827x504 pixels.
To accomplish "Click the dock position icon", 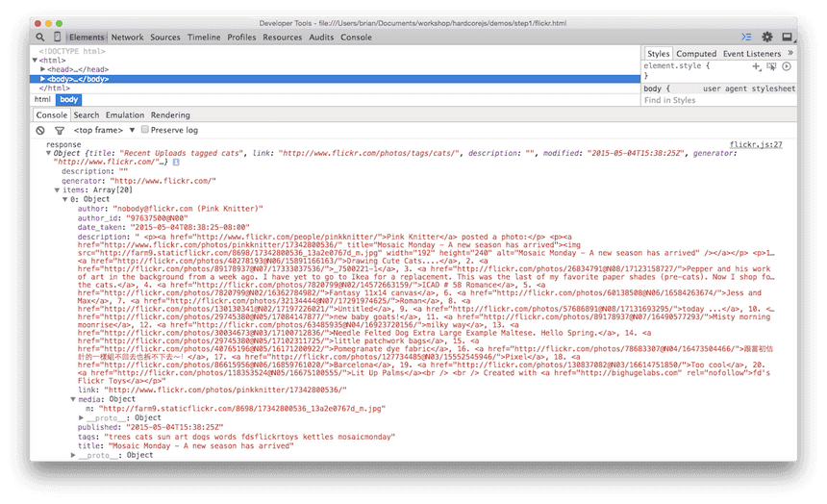I will pos(788,38).
